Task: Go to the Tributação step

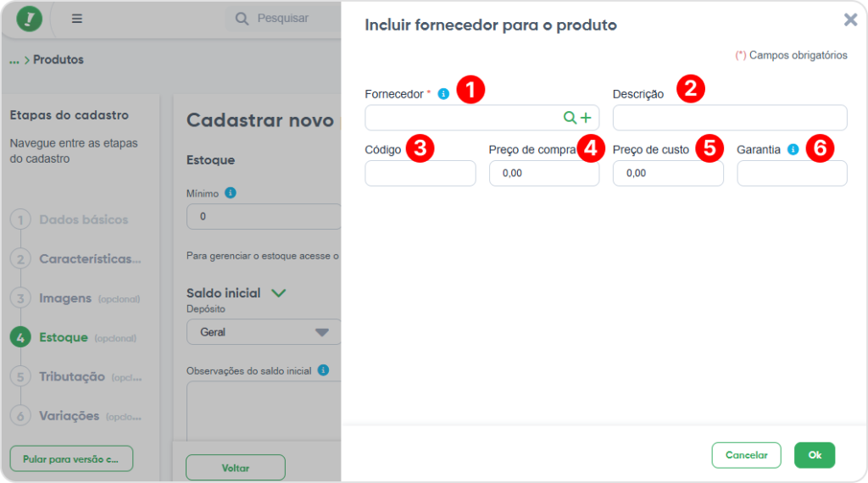Action: tap(72, 376)
